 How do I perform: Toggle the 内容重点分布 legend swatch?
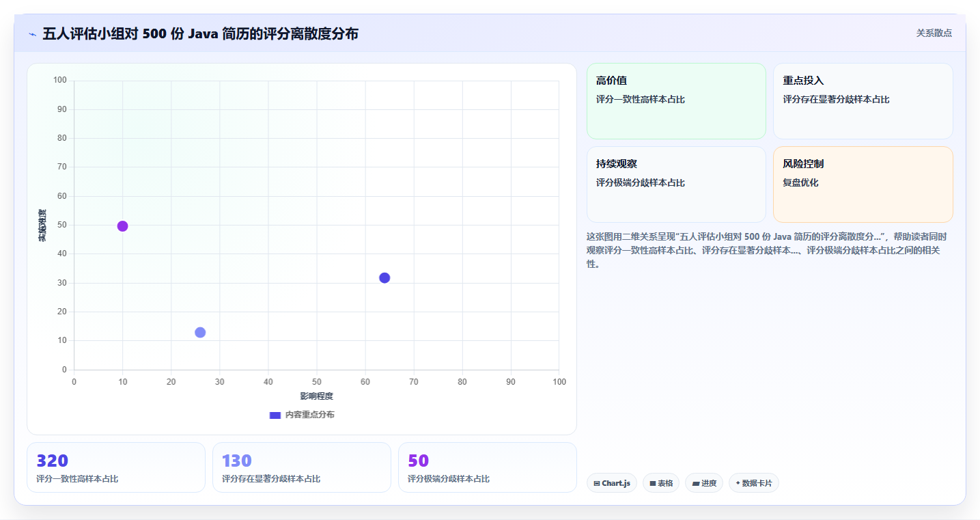coord(275,415)
